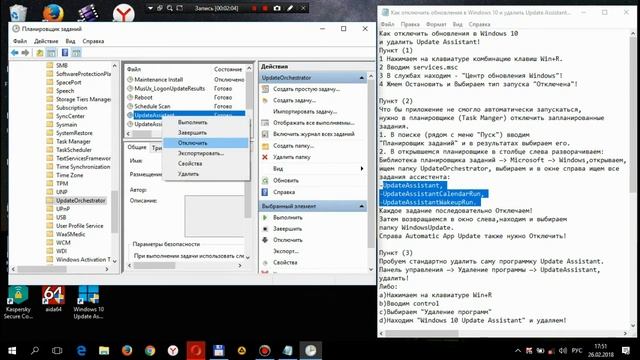Open the Firefox desktop shortcut
This screenshot has height=360, width=640.
pos(53,12)
